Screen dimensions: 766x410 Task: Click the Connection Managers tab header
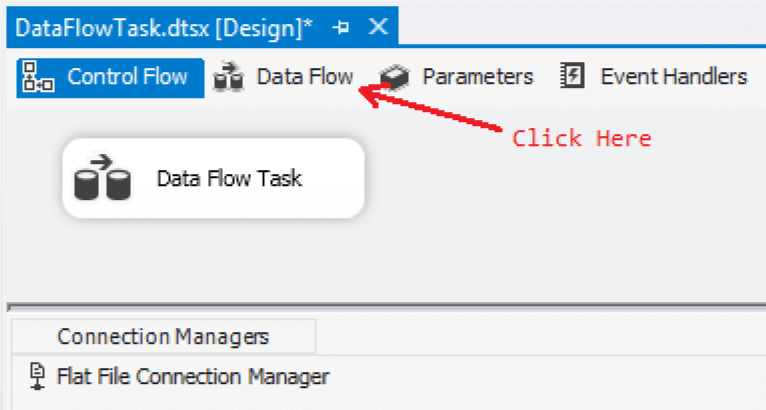pyautogui.click(x=162, y=336)
